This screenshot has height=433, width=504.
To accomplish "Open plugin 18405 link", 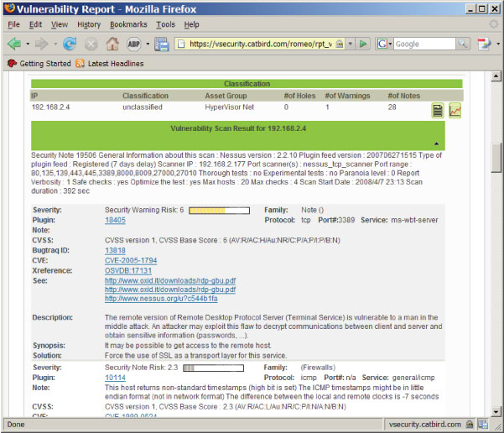I will click(115, 220).
